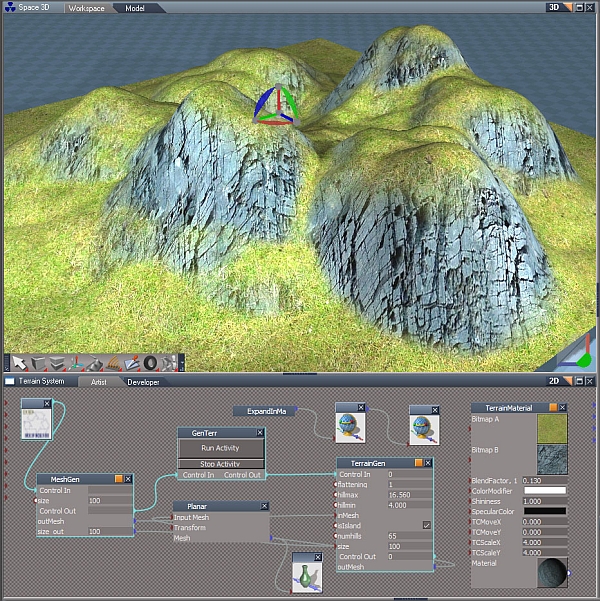Switch to the Workspace tab
600x601 pixels.
pyautogui.click(x=86, y=8)
